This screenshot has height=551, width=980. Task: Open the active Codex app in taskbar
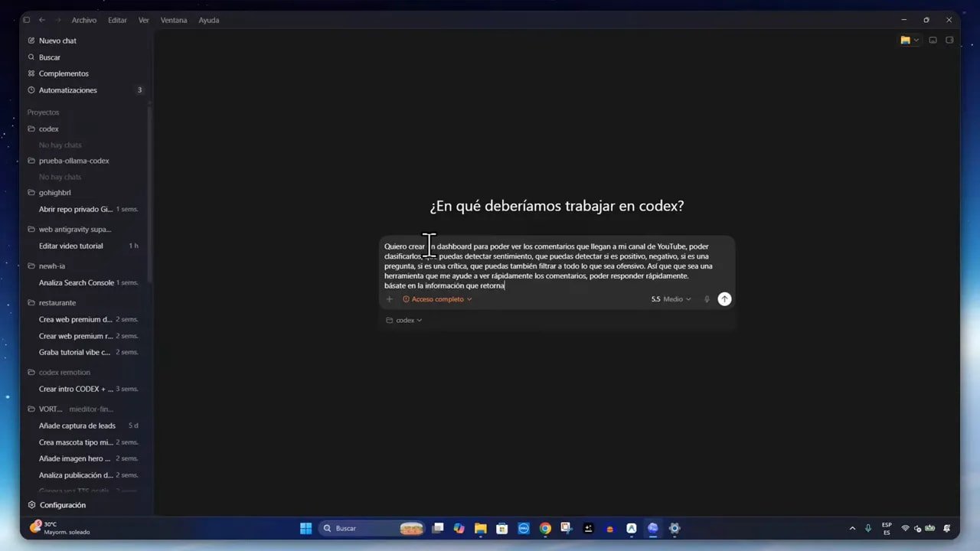[653, 528]
